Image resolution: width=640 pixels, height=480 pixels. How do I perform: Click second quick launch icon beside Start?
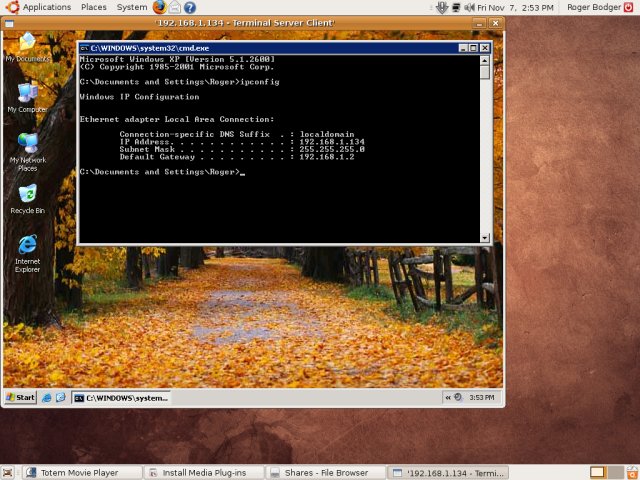tap(60, 398)
